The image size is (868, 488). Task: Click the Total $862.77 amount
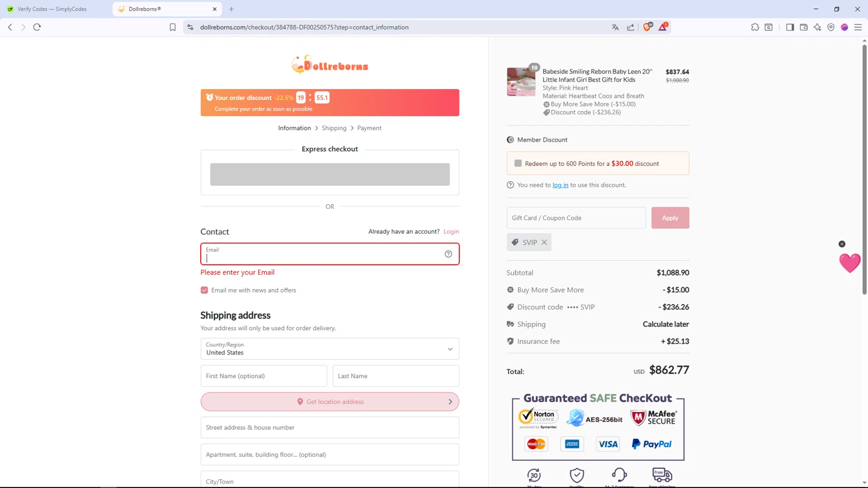(x=669, y=370)
